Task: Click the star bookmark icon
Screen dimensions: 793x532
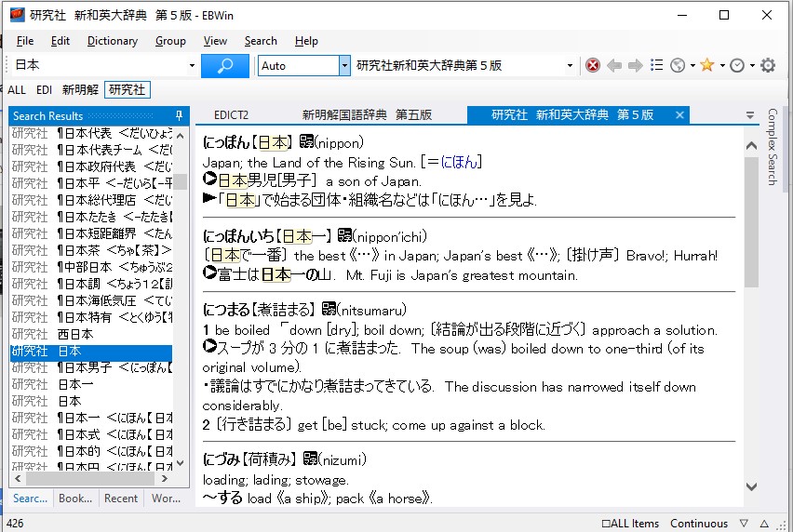Action: click(x=707, y=65)
